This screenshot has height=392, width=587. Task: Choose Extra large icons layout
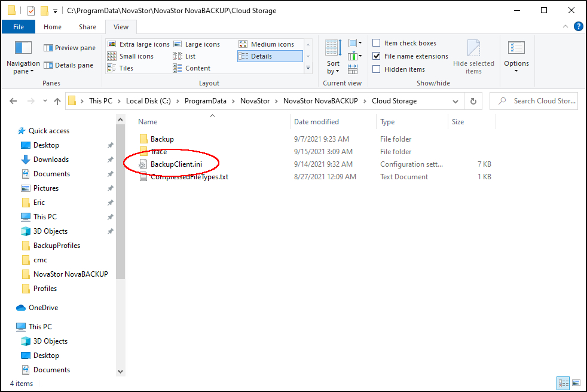139,44
